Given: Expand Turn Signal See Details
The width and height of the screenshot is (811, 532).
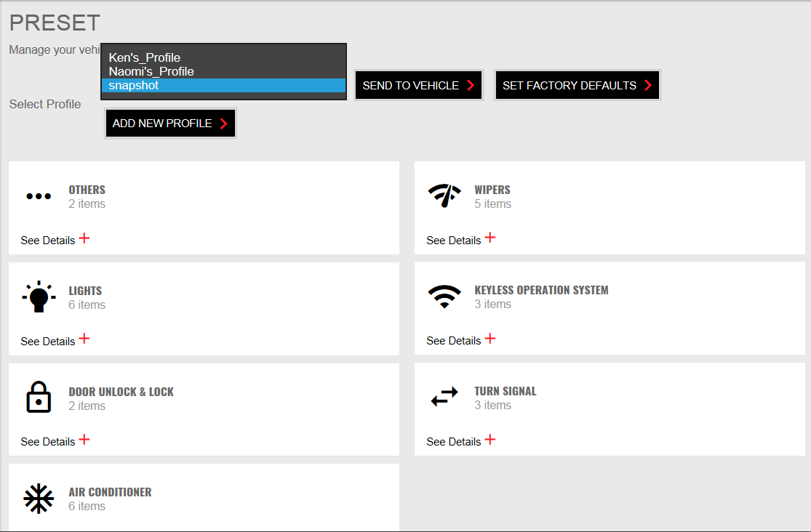Looking at the screenshot, I should coord(490,440).
